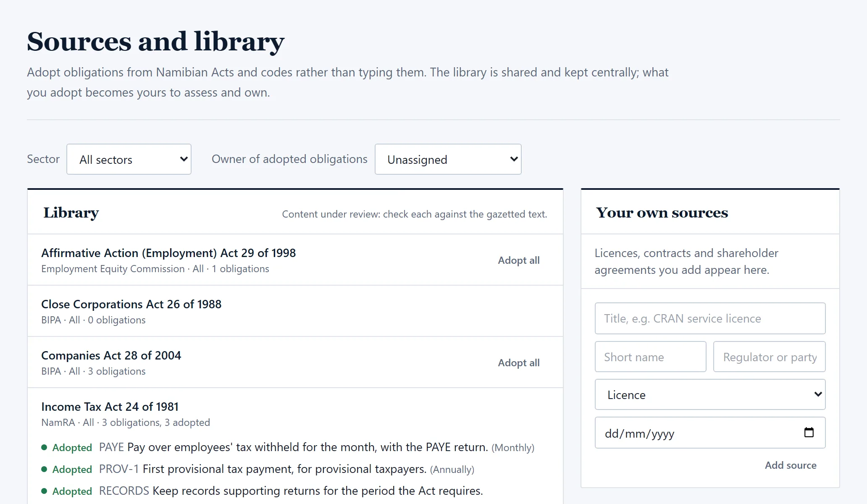The width and height of the screenshot is (867, 504).
Task: Focus the Regulator or party field
Action: tap(770, 357)
